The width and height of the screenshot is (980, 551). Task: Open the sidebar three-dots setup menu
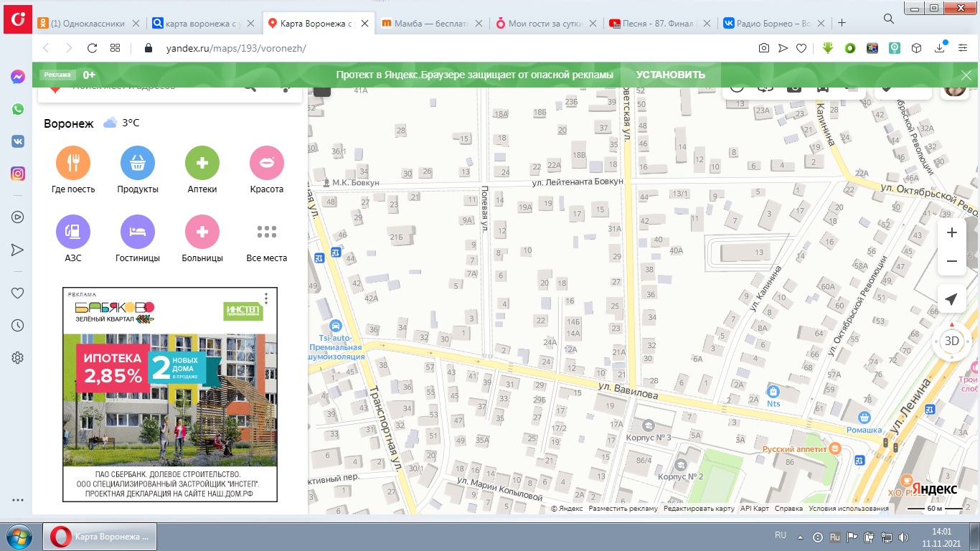pyautogui.click(x=18, y=500)
